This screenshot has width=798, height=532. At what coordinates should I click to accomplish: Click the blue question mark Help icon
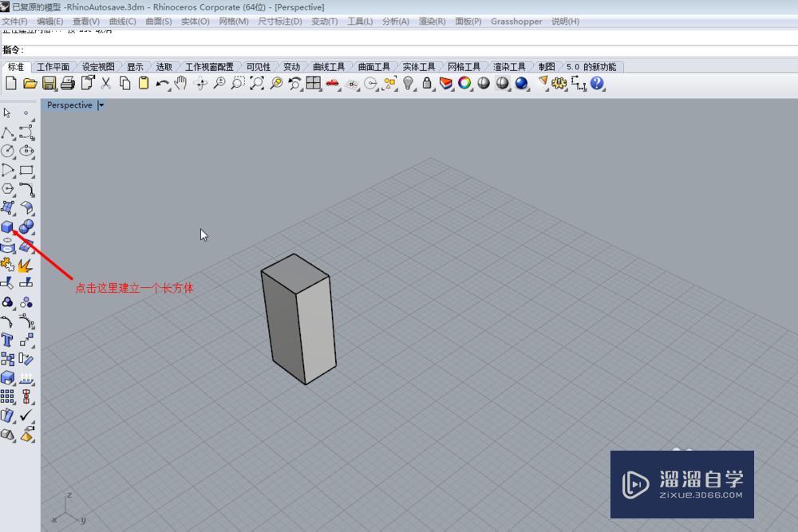(x=597, y=83)
